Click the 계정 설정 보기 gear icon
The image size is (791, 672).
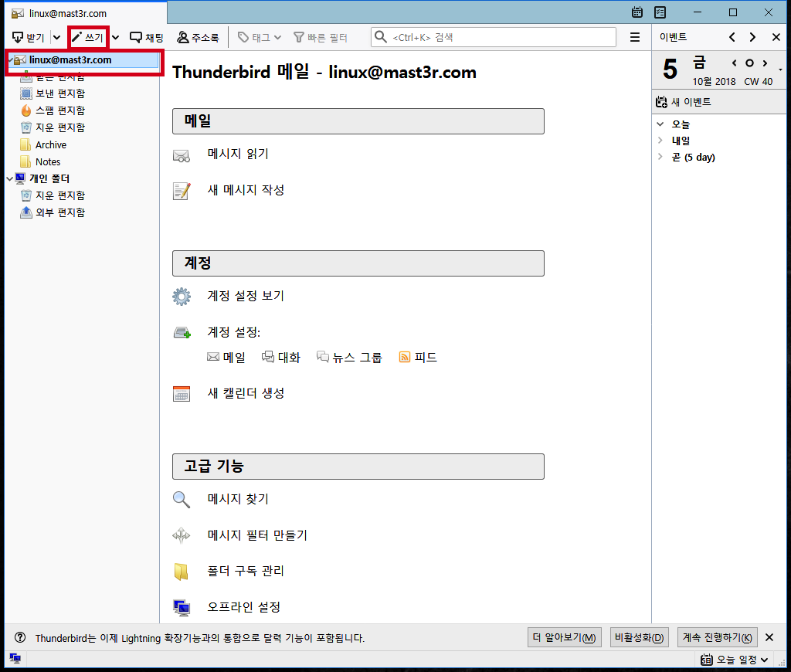point(182,297)
